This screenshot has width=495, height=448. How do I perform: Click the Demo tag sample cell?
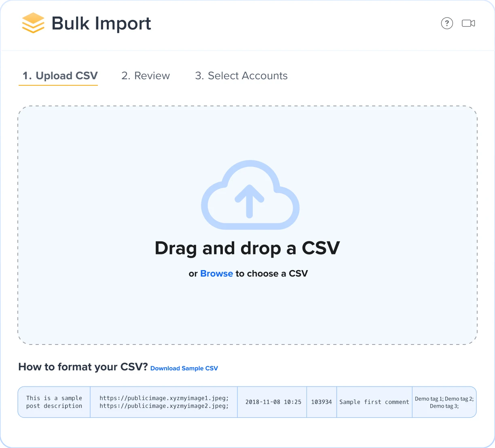pos(444,402)
